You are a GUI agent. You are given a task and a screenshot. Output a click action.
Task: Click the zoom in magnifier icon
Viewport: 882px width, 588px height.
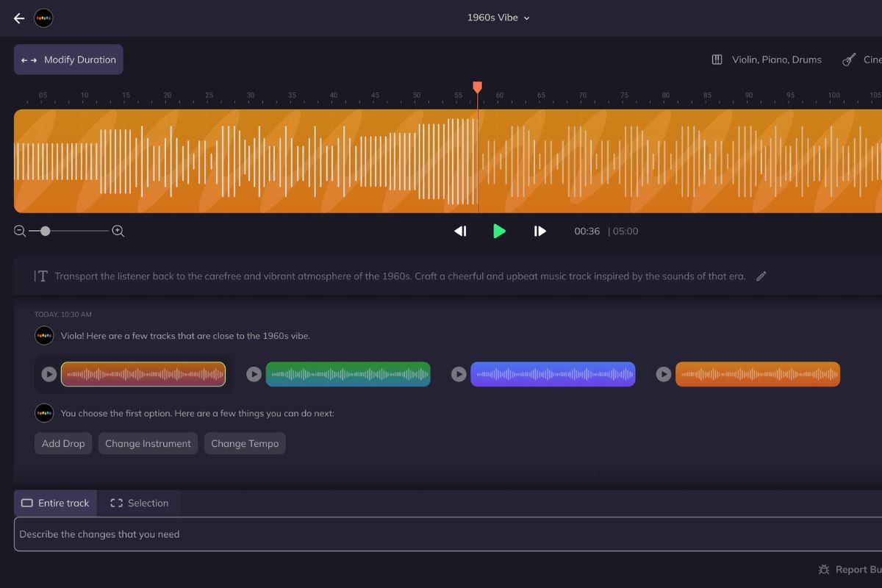tap(118, 231)
